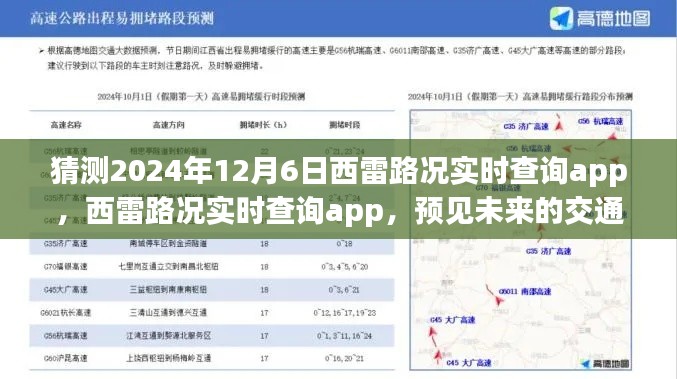Click the bottom red arrow near G45 大广高速
The width and height of the screenshot is (677, 379).
[x=438, y=355]
